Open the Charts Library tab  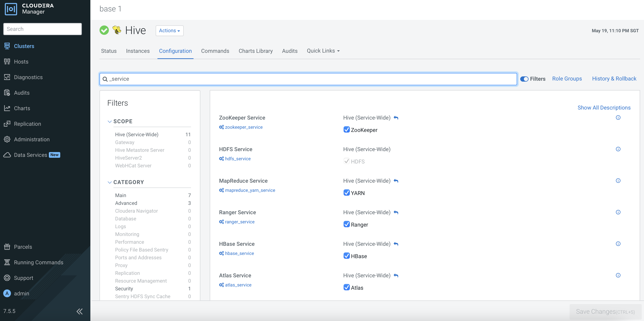click(256, 51)
